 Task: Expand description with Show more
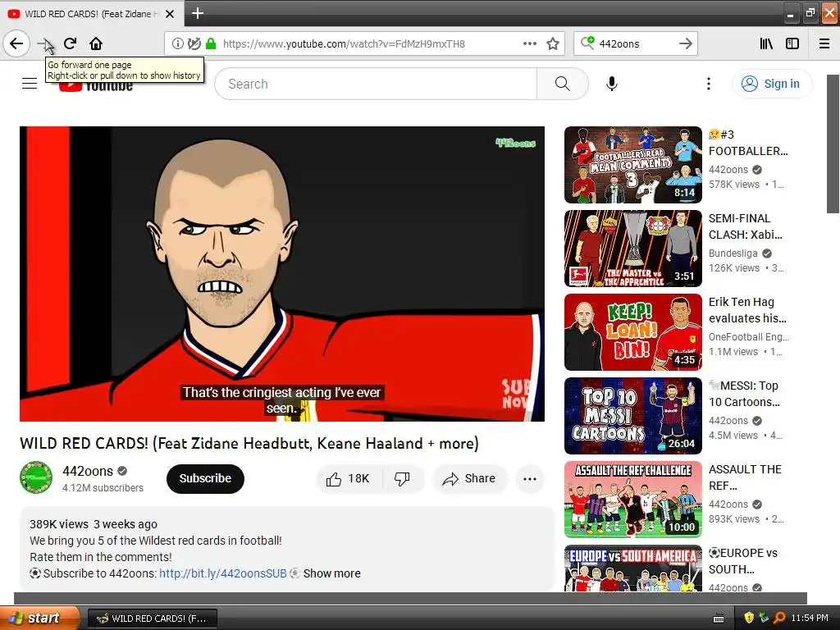tap(331, 573)
